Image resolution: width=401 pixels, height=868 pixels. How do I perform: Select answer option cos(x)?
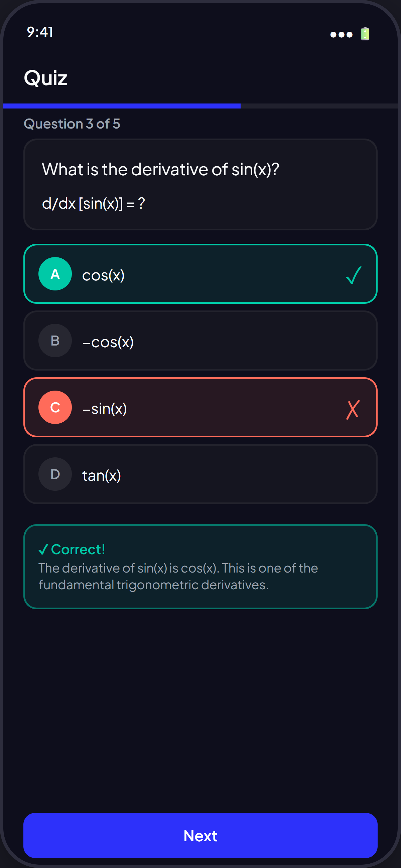tap(200, 274)
